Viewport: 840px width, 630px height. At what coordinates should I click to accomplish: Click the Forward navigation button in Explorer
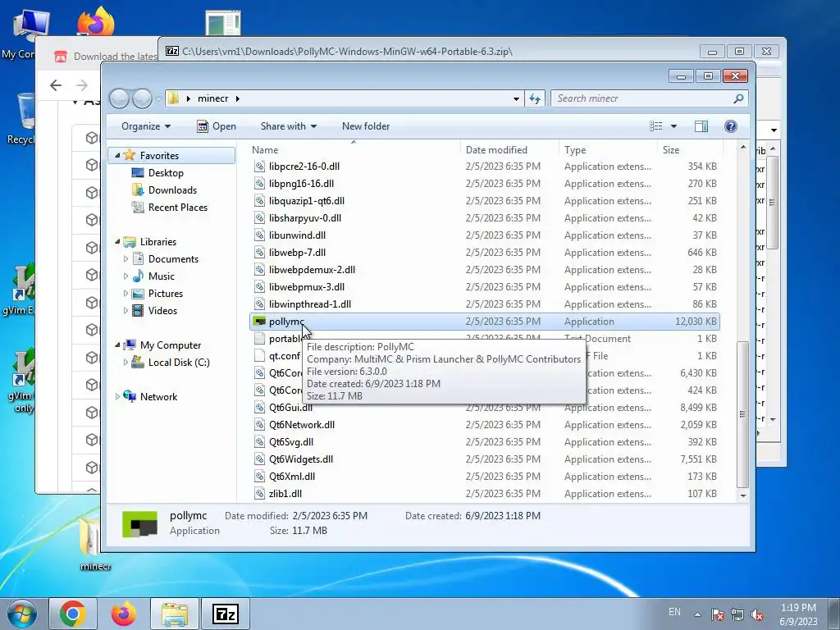143,98
